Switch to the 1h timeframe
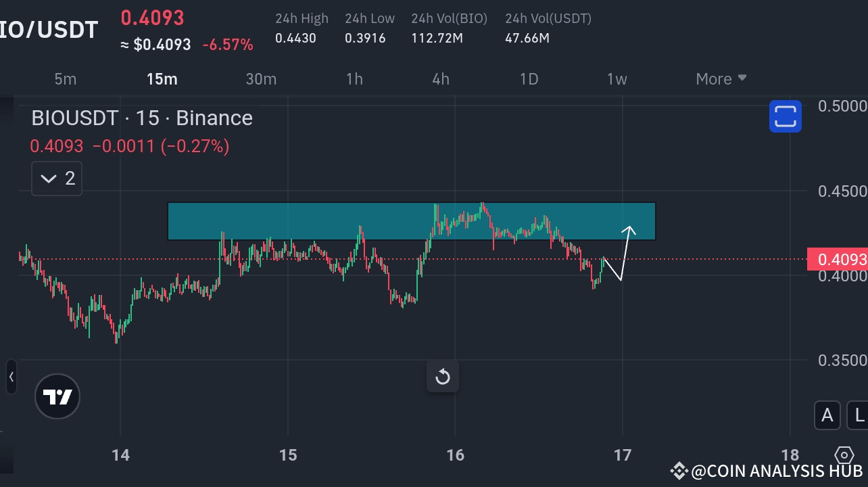The height and width of the screenshot is (487, 868). pyautogui.click(x=354, y=78)
